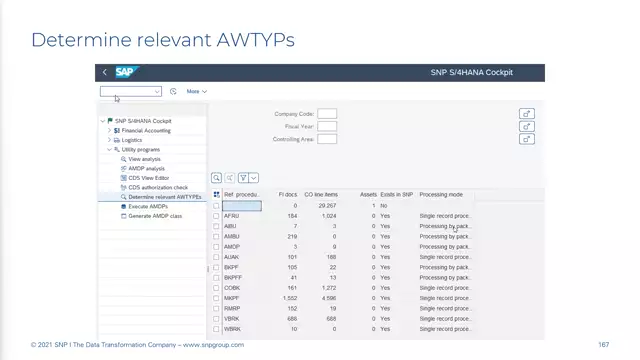Click the SAP logo

126,72
